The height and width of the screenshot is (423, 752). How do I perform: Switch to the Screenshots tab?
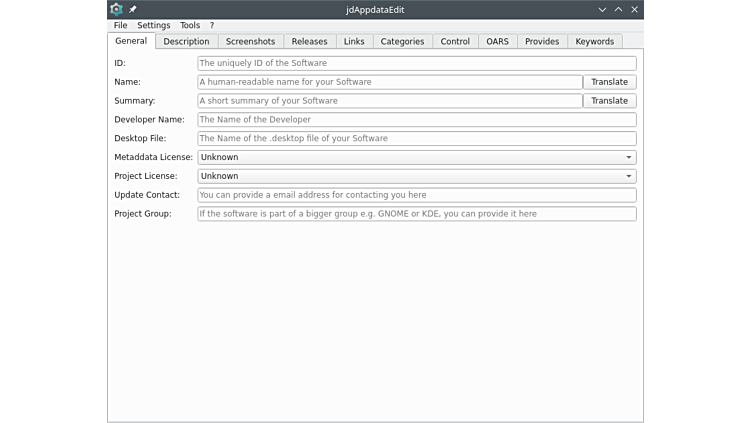coord(250,41)
